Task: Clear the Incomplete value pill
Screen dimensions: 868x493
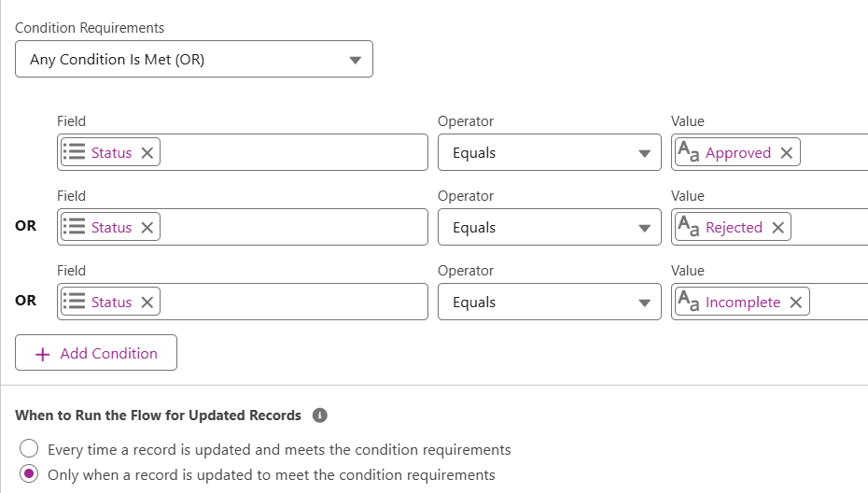Action: click(795, 303)
